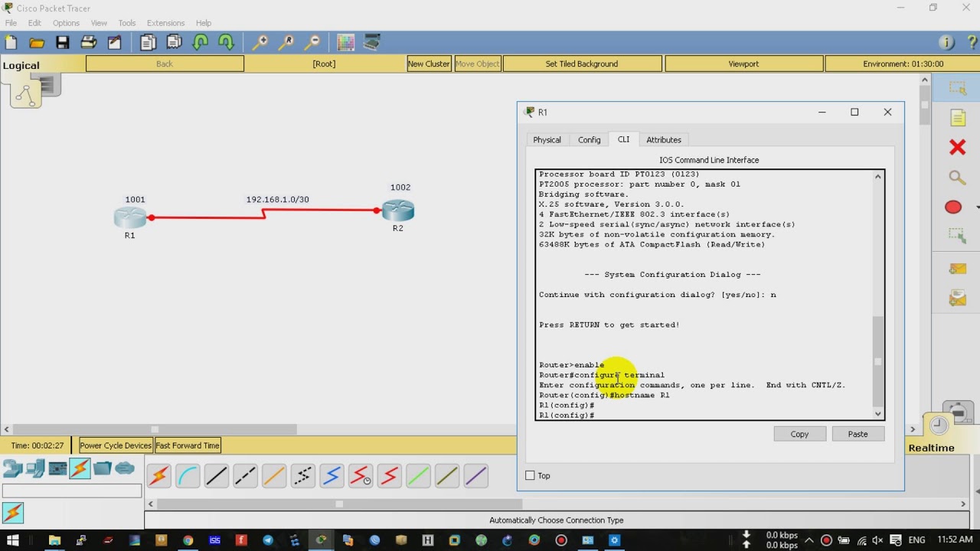Click router R1 on the canvas
Viewport: 980px width, 551px height.
[x=130, y=217]
